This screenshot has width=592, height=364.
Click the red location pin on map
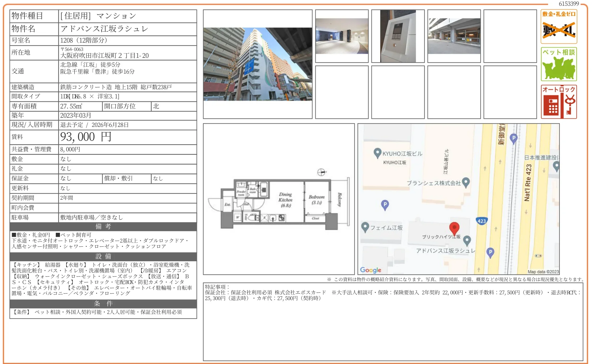coord(454,228)
